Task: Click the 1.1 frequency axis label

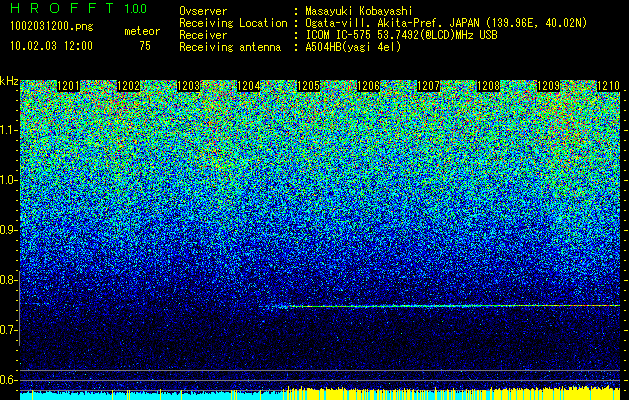Action: point(8,130)
